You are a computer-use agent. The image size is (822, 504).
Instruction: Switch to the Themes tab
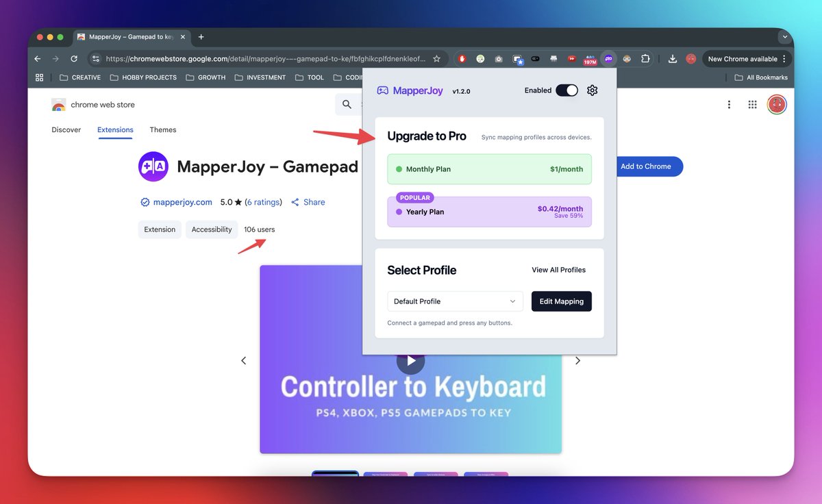(x=163, y=129)
